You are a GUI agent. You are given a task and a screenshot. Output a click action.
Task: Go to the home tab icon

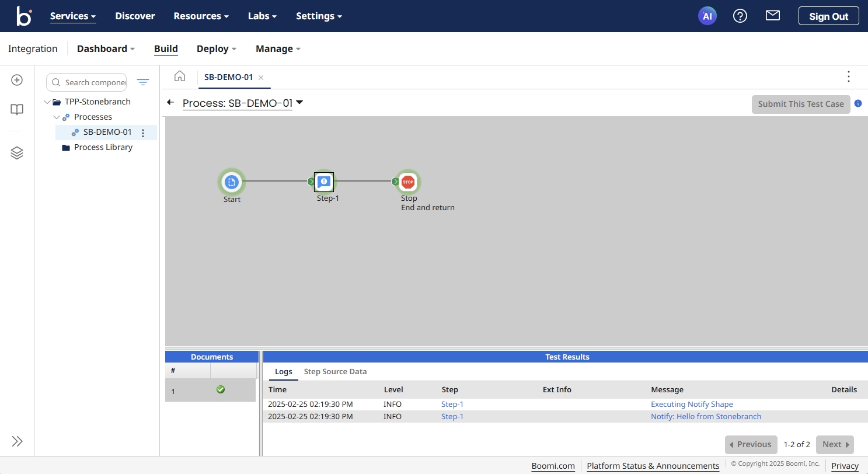click(180, 76)
